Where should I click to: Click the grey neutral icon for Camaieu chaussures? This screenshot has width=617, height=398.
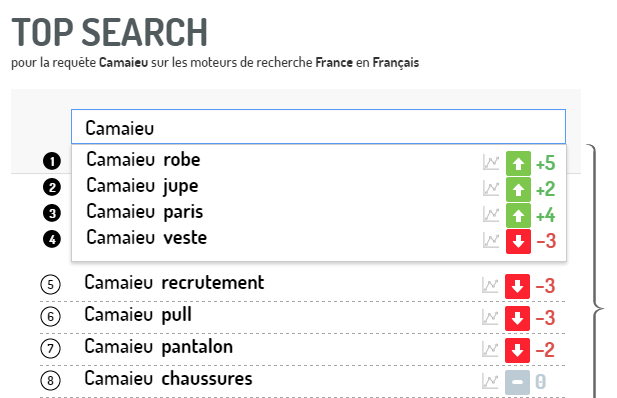point(517,382)
